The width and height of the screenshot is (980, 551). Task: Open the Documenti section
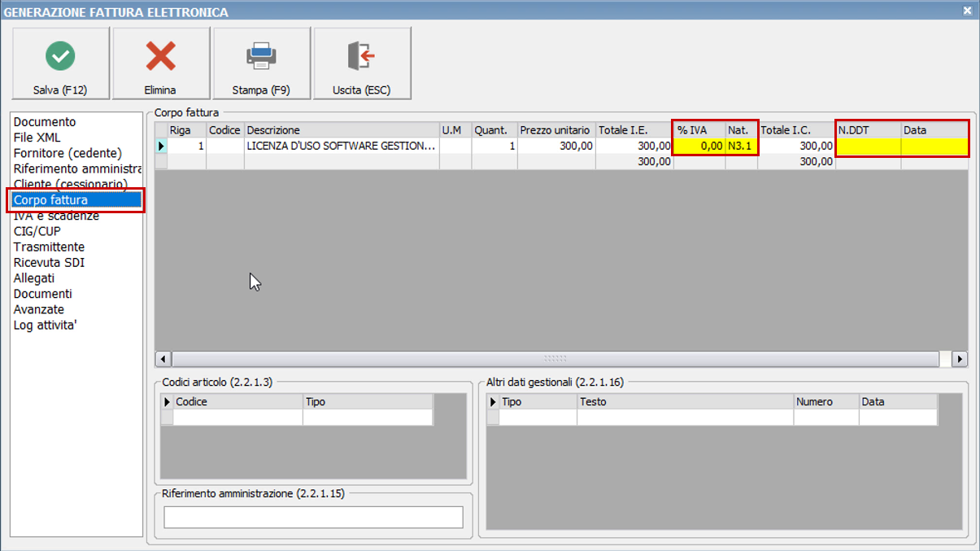point(42,294)
